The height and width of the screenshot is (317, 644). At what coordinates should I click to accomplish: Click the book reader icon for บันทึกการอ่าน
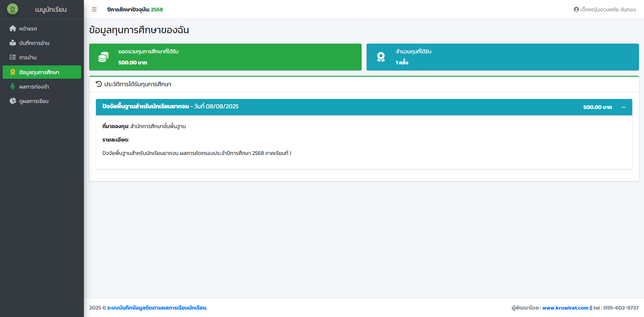click(13, 43)
